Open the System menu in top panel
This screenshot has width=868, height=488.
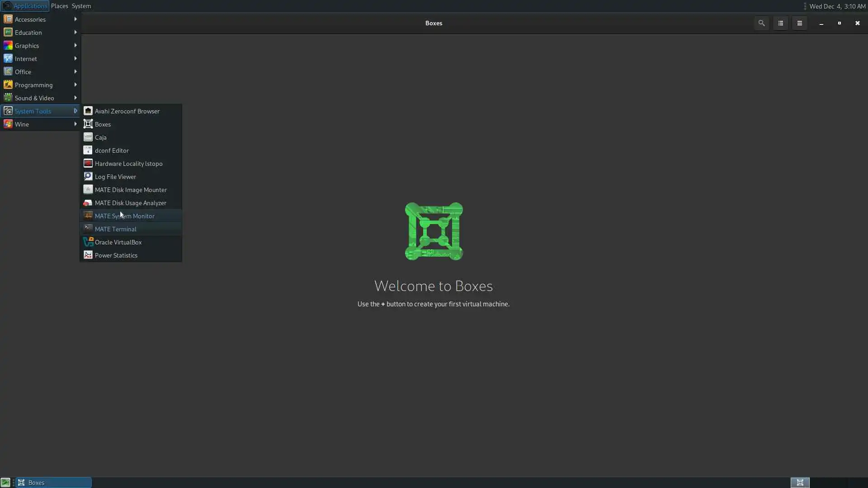pos(81,6)
